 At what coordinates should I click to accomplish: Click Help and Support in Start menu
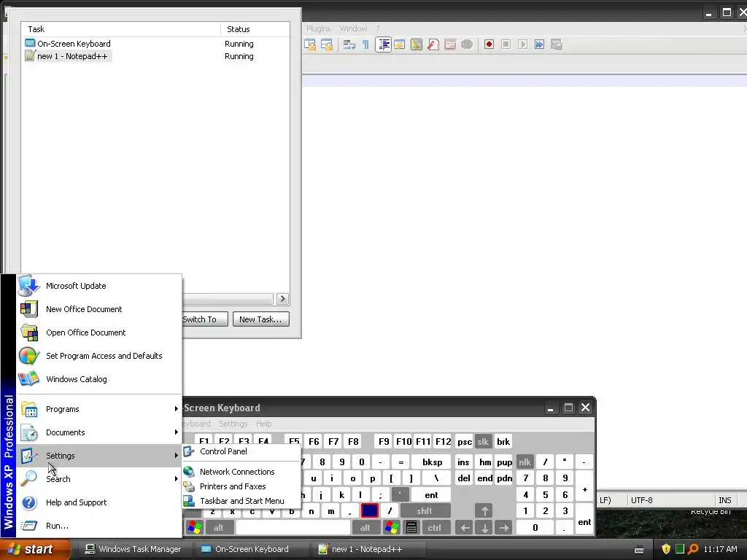(x=99, y=502)
